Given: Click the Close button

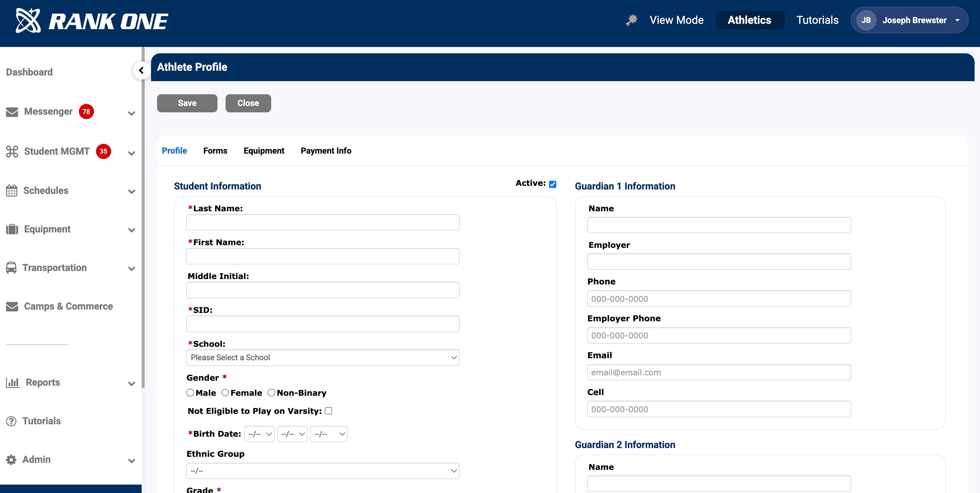Looking at the screenshot, I should pos(248,103).
